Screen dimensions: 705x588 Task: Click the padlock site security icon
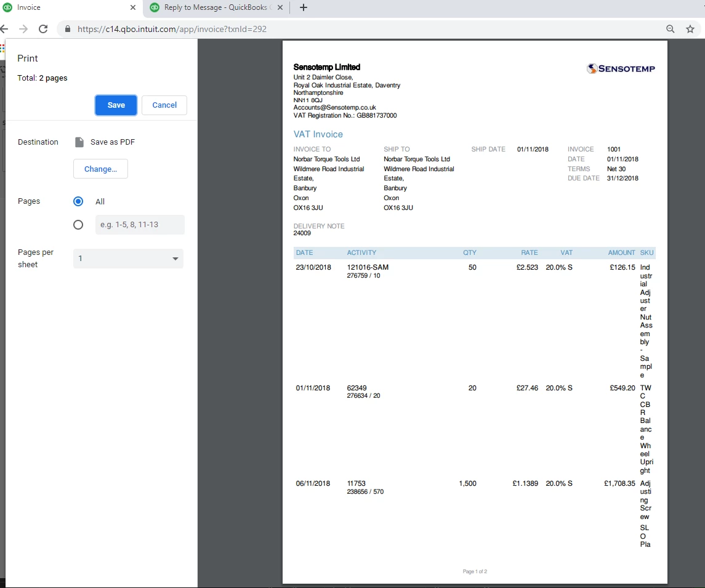[x=68, y=29]
